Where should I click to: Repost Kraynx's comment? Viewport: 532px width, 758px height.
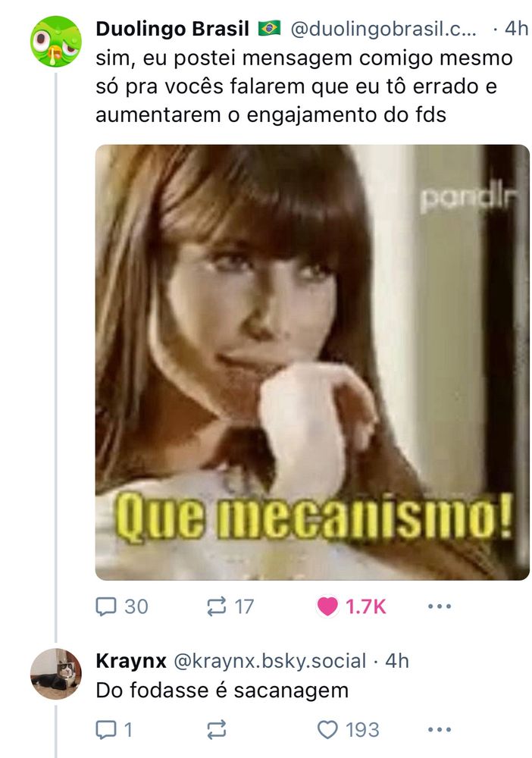217,729
